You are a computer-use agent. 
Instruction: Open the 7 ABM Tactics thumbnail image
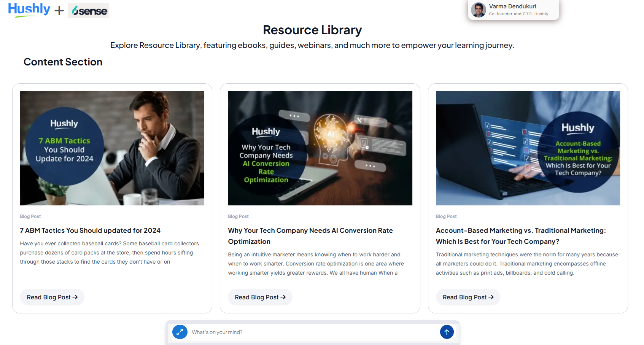(x=112, y=148)
